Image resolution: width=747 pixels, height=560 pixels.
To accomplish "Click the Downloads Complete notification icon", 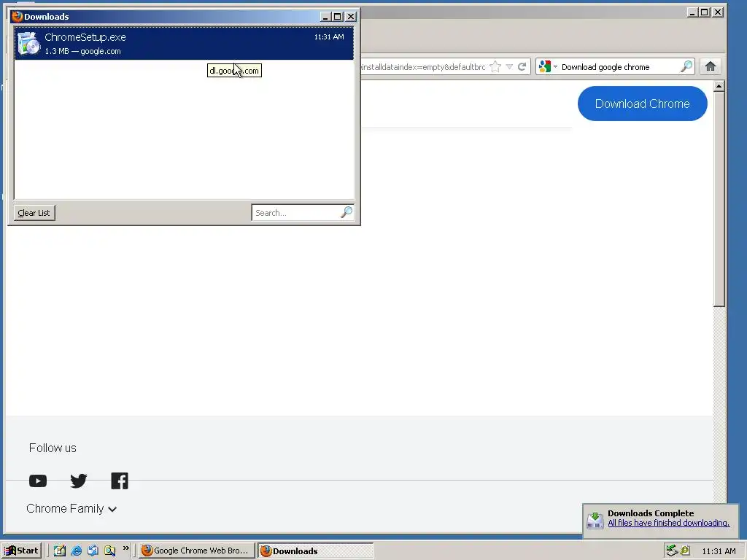I will [x=595, y=520].
